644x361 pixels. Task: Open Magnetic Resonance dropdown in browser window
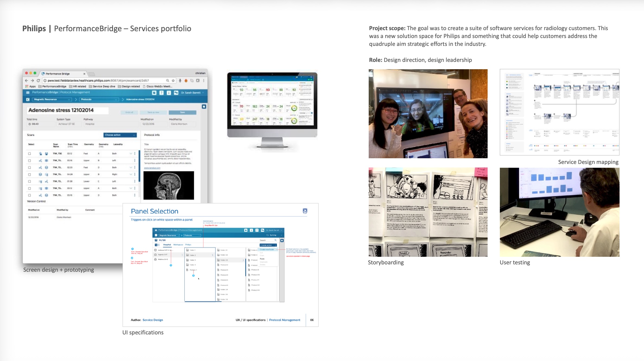coord(52,99)
